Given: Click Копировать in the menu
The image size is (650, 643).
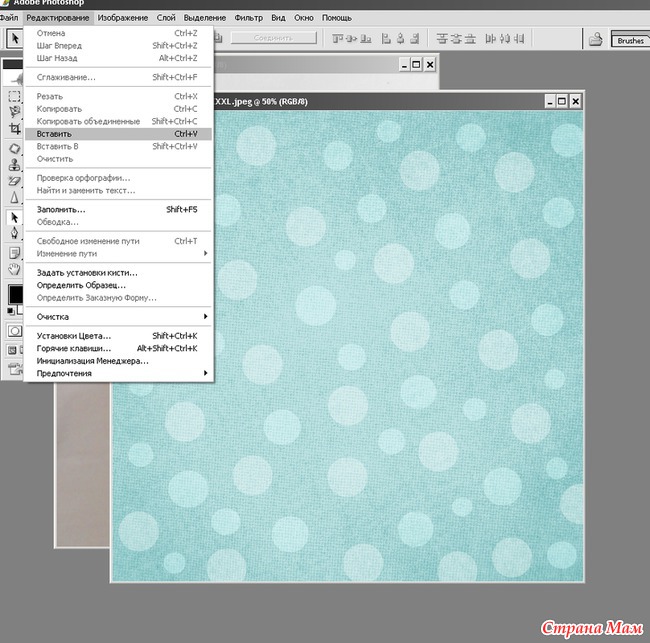Looking at the screenshot, I should coord(59,108).
